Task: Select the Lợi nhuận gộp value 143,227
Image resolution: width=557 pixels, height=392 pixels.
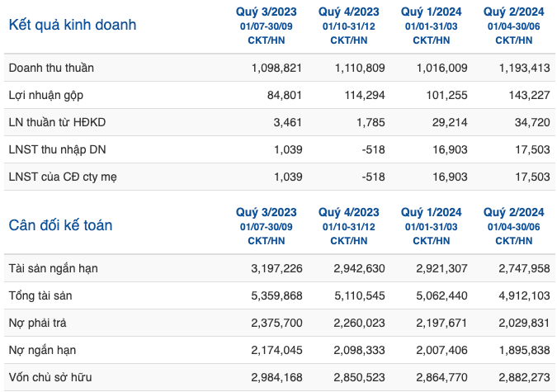Action: (x=529, y=95)
